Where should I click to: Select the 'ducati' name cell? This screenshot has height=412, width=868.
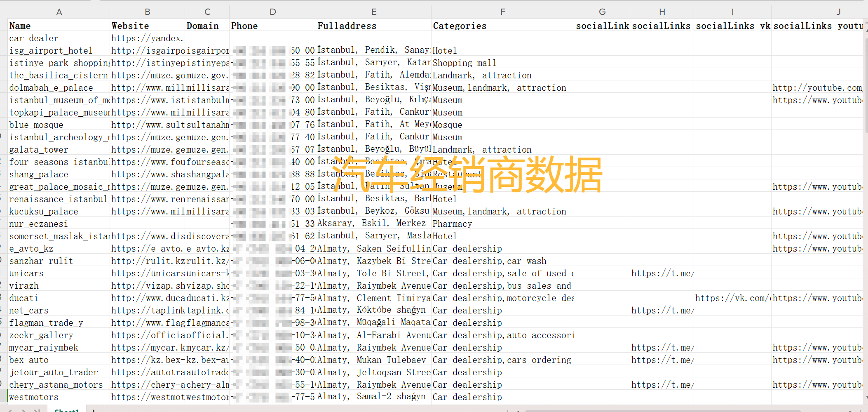click(59, 298)
